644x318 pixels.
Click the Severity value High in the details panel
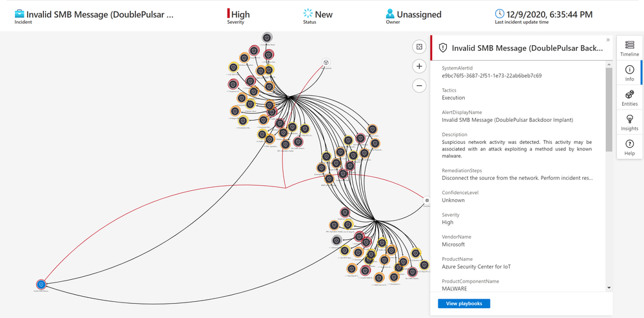click(447, 223)
